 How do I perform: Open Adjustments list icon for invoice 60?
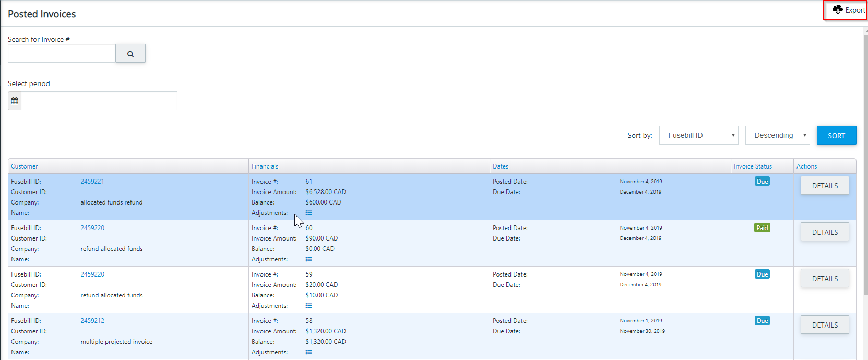309,259
